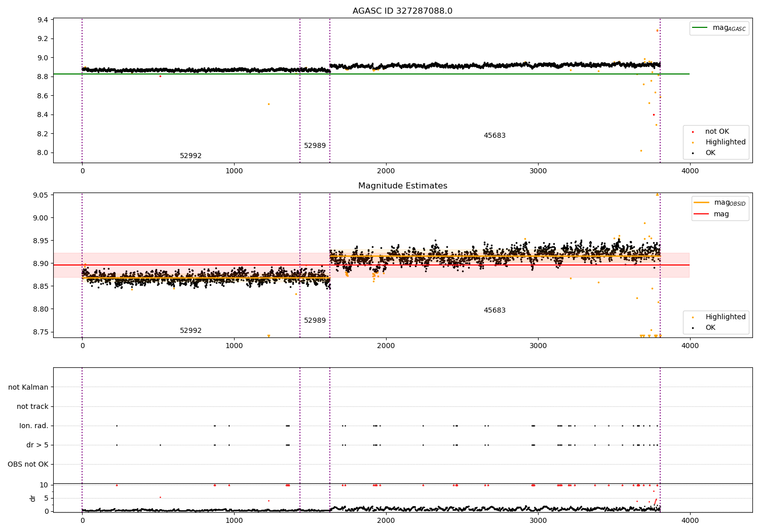This screenshot has height=532, width=760.
Task: Click the 'dr > 5' axis label
Action: (x=37, y=445)
